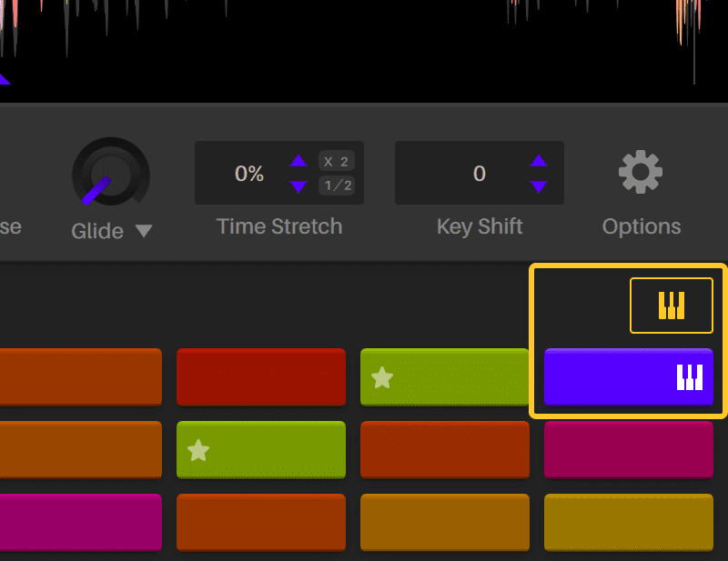Image resolution: width=728 pixels, height=561 pixels.
Task: Click the Glide knob
Action: coord(109,174)
